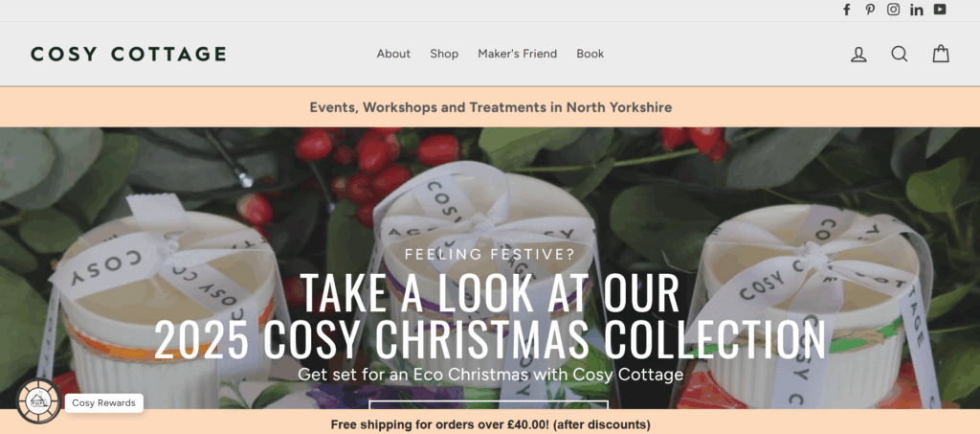
Task: Visit the Pinterest page icon
Action: click(870, 10)
